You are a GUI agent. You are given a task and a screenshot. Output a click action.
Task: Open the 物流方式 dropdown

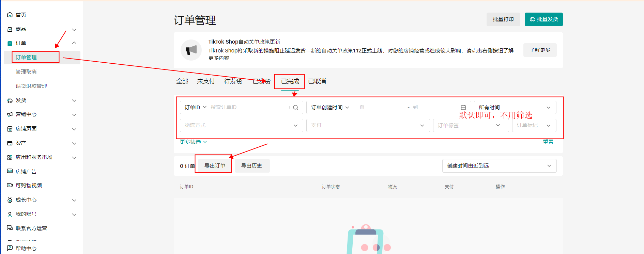point(241,125)
